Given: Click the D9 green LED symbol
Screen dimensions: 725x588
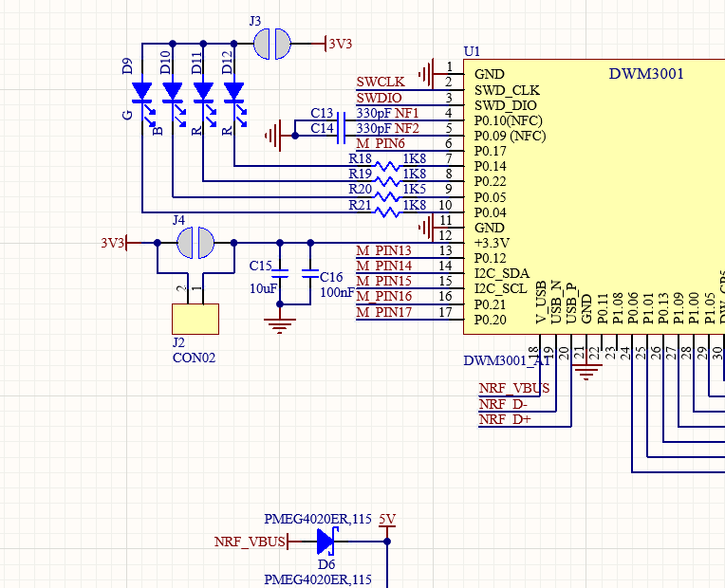Looking at the screenshot, I should tap(142, 92).
